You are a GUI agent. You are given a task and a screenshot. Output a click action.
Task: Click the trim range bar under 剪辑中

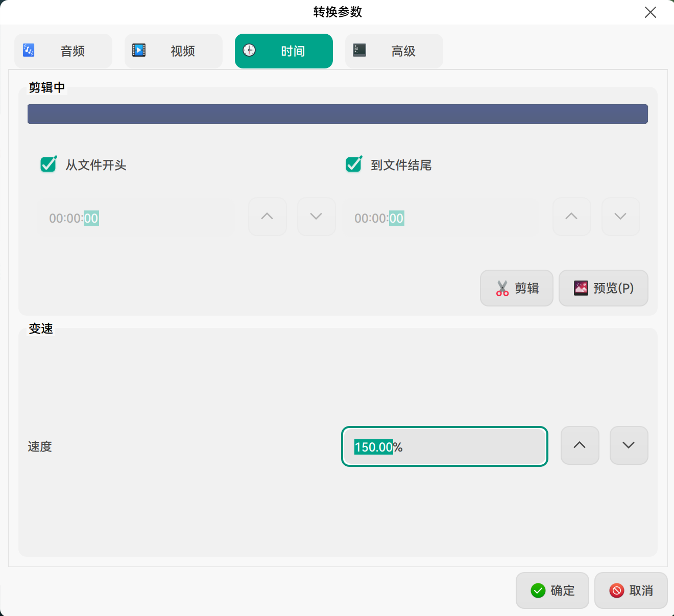338,113
